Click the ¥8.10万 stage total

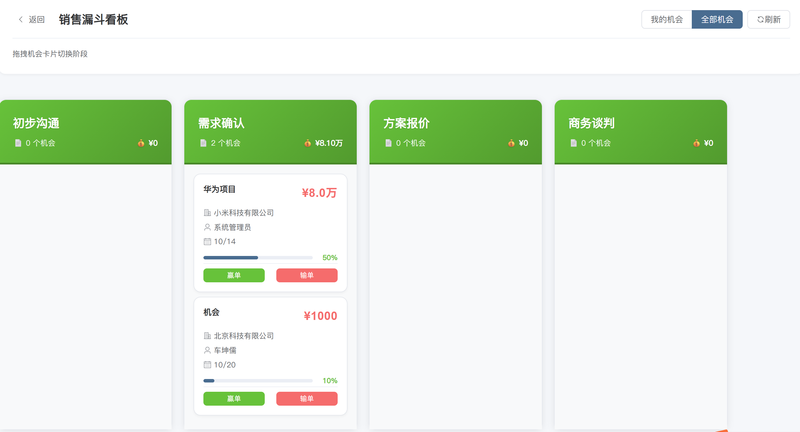point(329,143)
